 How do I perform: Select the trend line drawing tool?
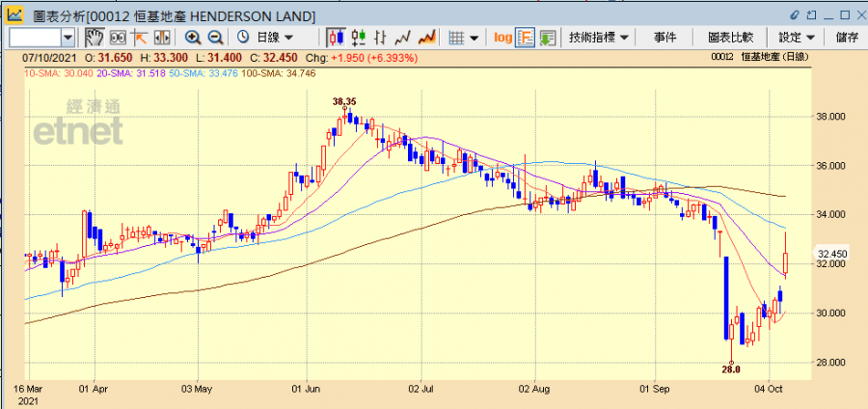tap(139, 37)
